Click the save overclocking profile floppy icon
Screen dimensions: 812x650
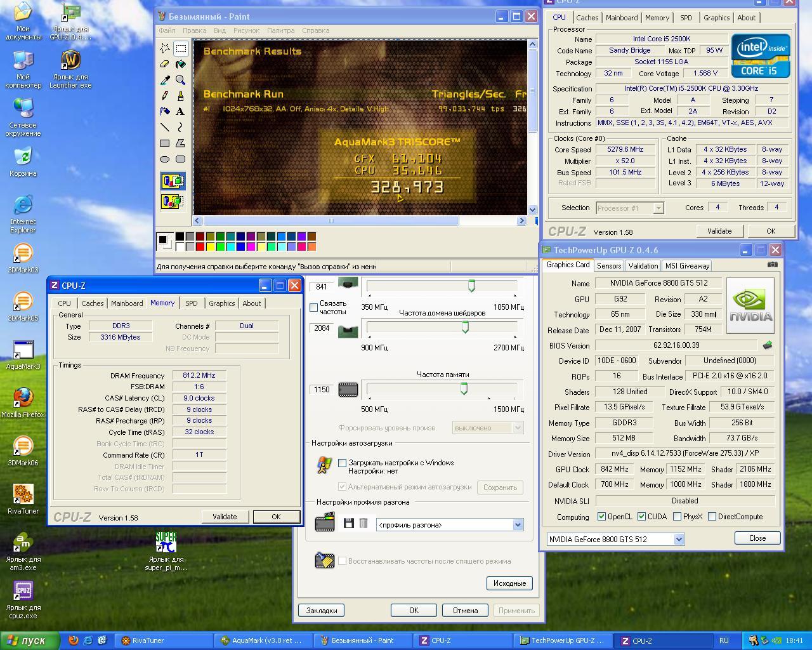click(348, 523)
